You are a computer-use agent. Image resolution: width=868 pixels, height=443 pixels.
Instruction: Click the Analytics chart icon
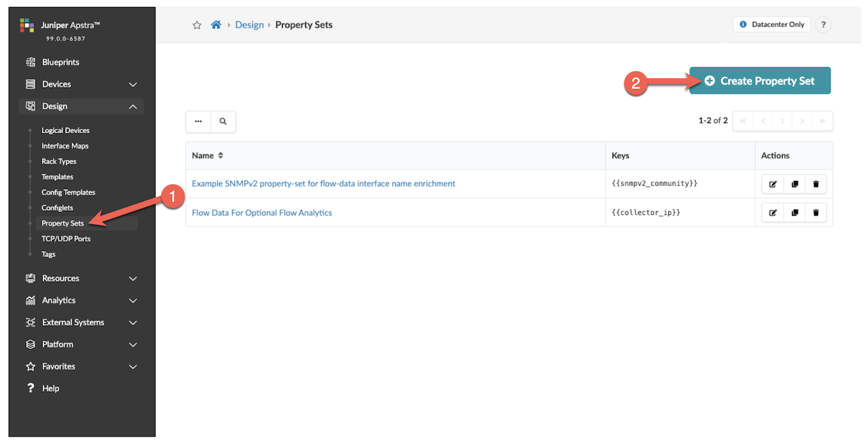point(30,300)
